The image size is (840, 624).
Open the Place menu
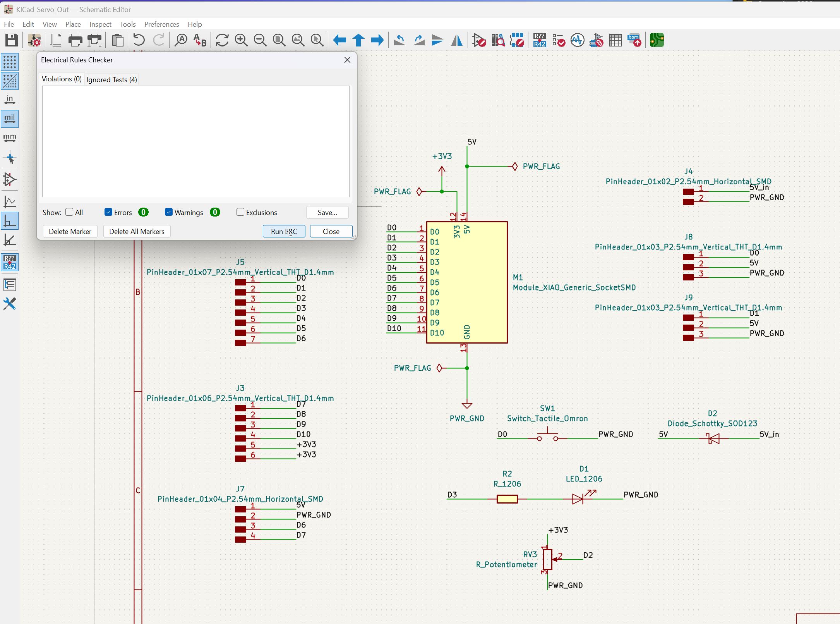point(73,24)
